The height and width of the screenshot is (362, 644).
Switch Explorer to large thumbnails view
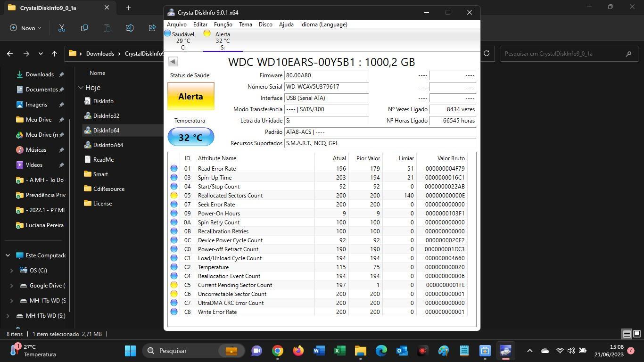point(636,334)
